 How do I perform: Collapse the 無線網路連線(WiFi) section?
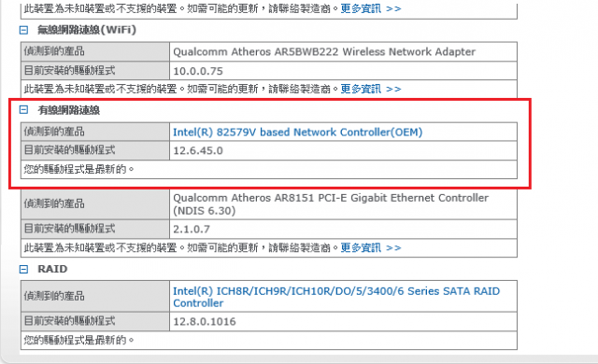point(23,30)
